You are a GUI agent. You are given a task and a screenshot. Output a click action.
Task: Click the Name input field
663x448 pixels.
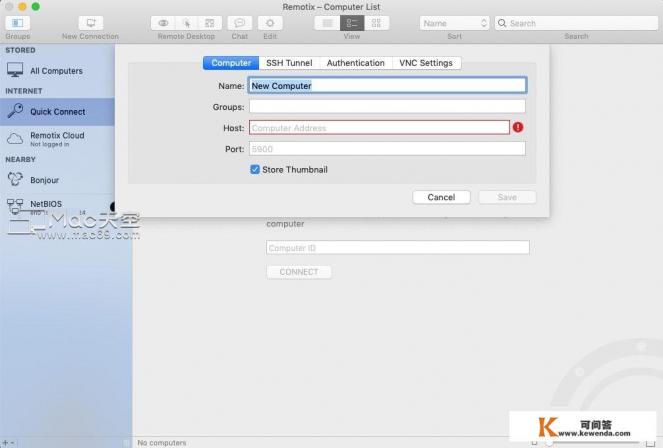tap(387, 85)
